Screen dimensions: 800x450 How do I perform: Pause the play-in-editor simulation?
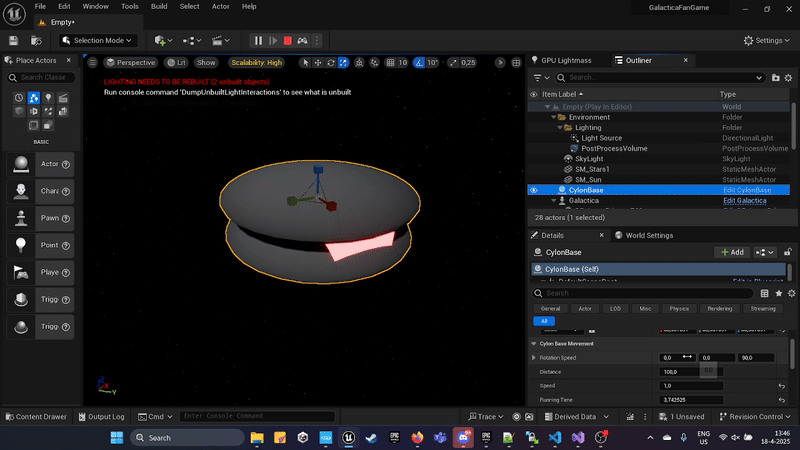[258, 40]
